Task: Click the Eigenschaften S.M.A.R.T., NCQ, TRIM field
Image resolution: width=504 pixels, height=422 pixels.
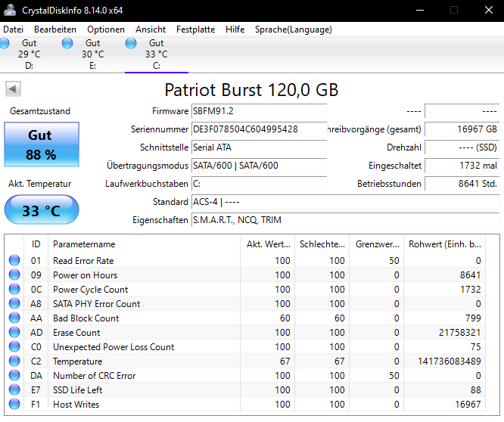Action: pos(346,220)
